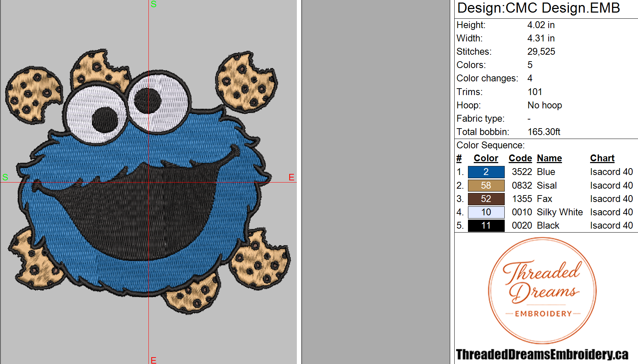Click the Color Sequence: label
638x364 pixels.
click(490, 145)
